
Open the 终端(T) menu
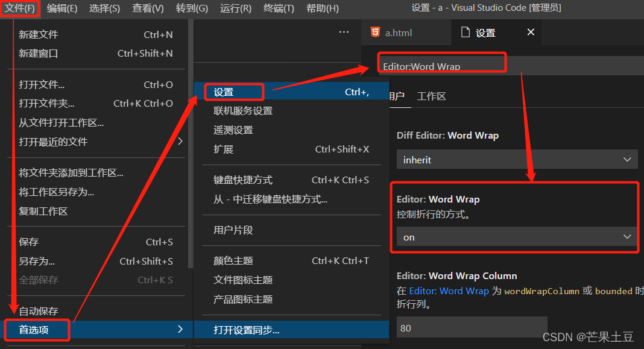[x=279, y=8]
